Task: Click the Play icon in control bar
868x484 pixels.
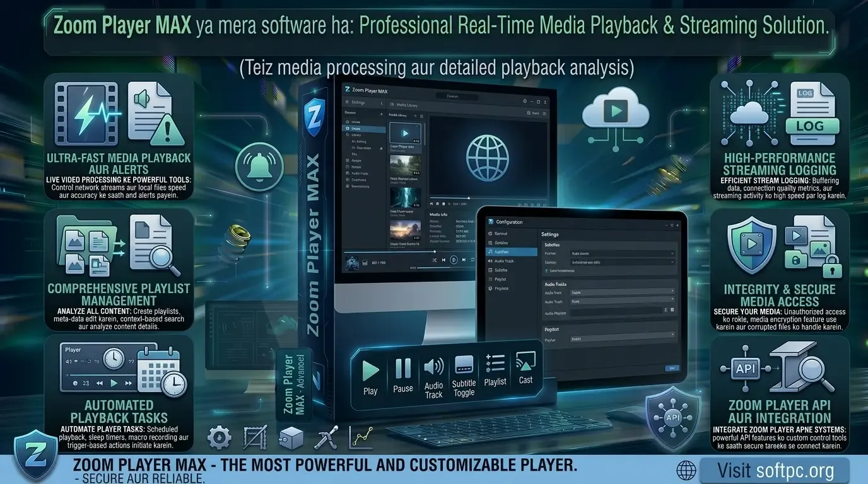Action: click(370, 371)
